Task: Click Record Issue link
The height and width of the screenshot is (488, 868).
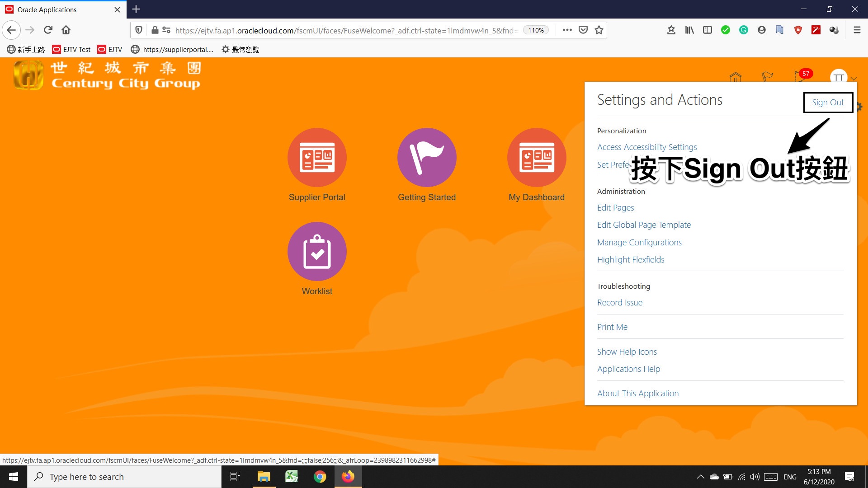Action: pyautogui.click(x=620, y=303)
